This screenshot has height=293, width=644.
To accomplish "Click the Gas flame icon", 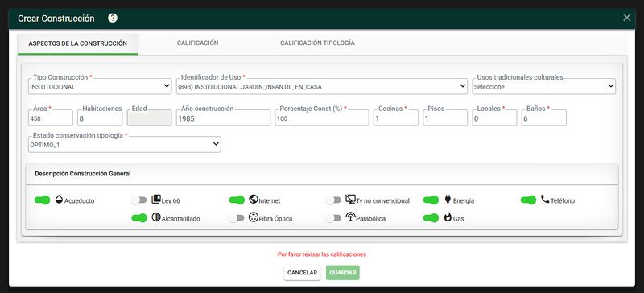I will [x=448, y=217].
